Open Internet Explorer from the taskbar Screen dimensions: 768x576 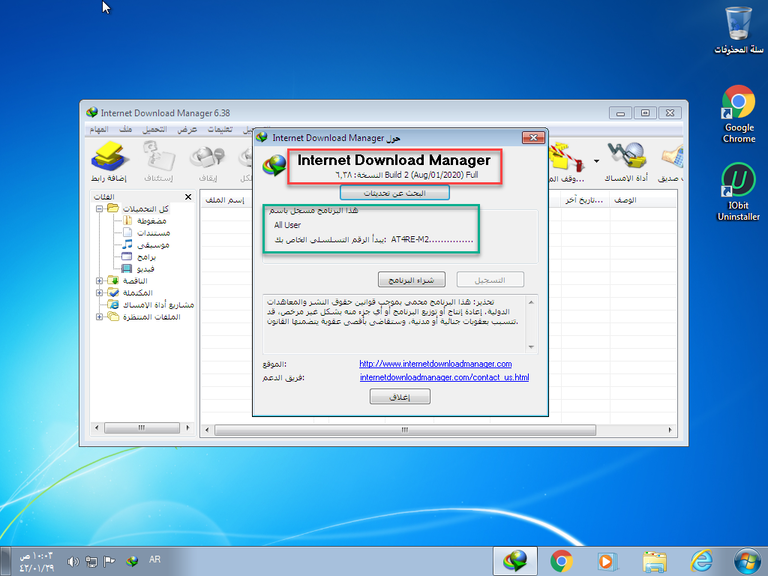point(701,561)
